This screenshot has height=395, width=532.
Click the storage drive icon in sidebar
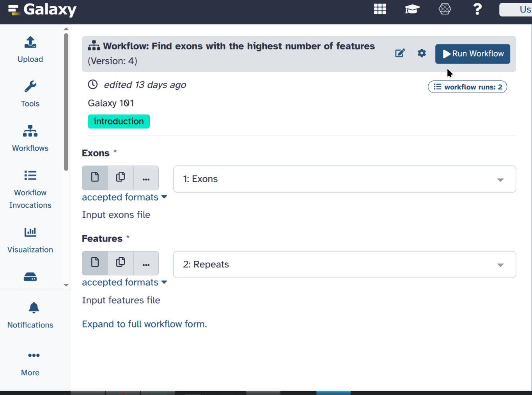pyautogui.click(x=30, y=277)
